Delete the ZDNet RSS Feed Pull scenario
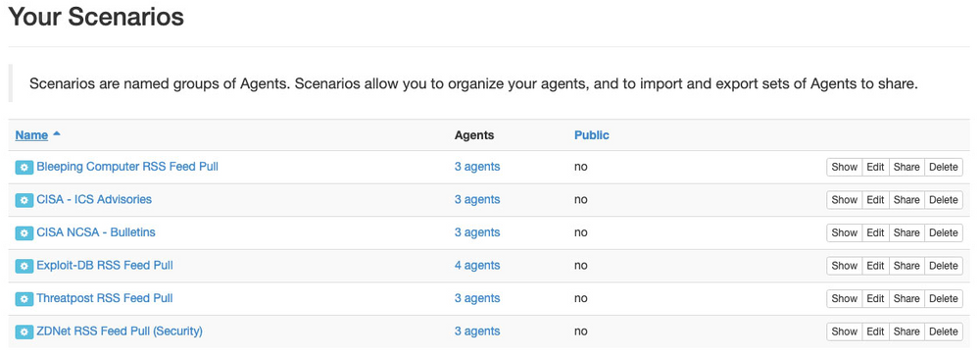The image size is (980, 357). pos(943,331)
